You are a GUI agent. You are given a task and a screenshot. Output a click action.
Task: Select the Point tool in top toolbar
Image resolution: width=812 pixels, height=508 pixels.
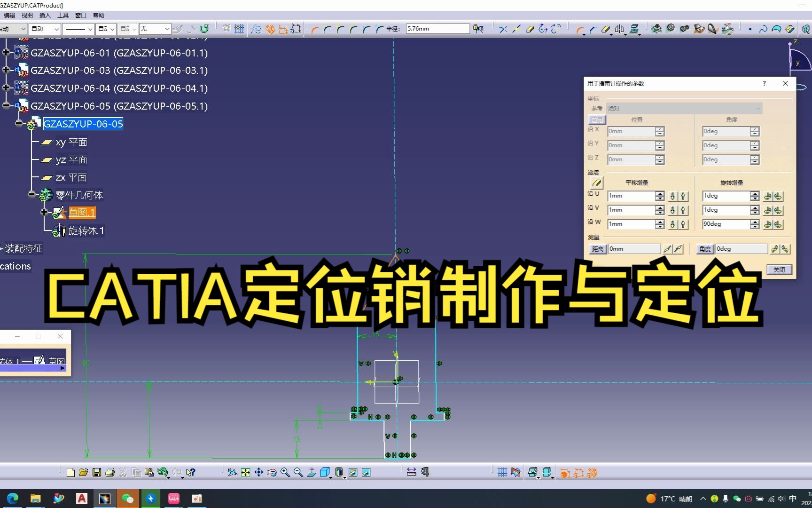click(x=750, y=29)
